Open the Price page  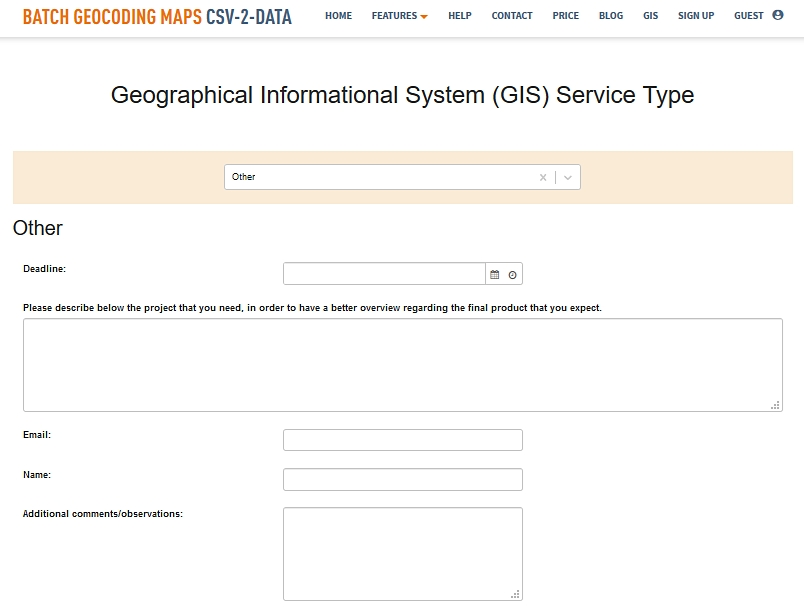566,16
